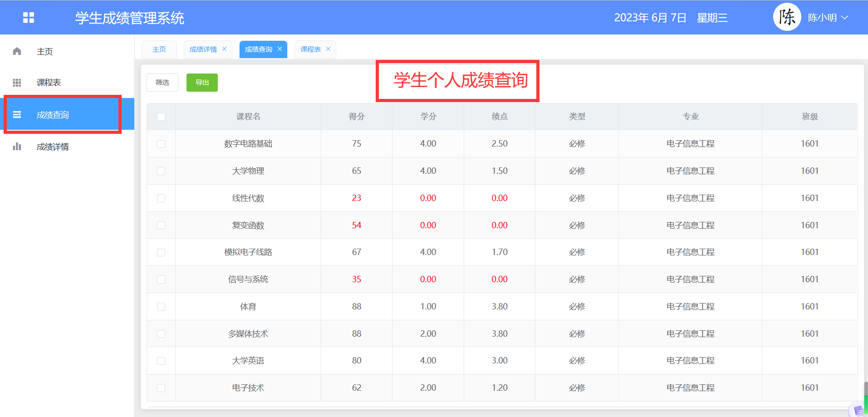Click the 体育 course name cell
This screenshot has width=868, height=417.
coord(248,307)
